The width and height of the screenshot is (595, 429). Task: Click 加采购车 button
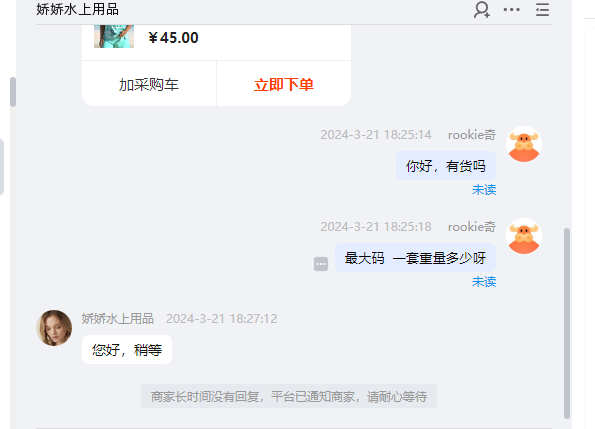point(149,84)
